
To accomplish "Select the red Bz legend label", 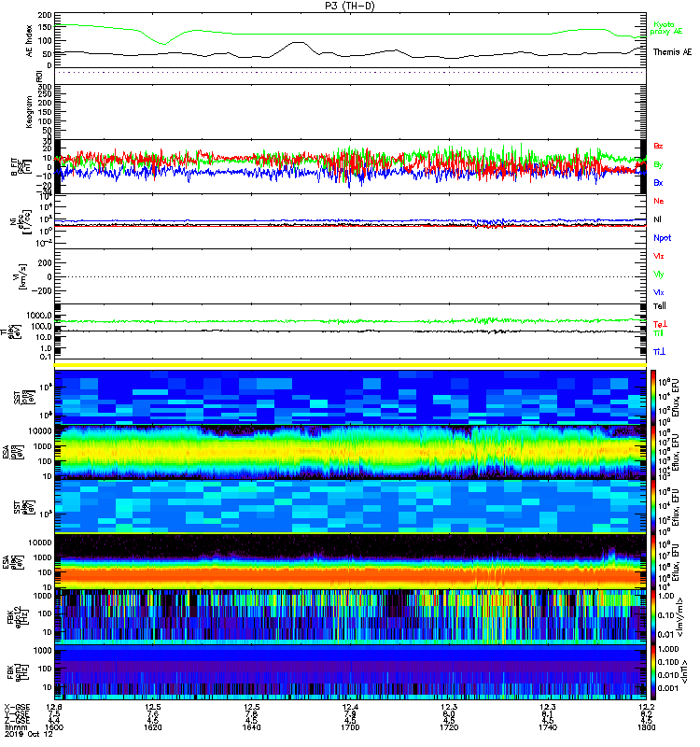I will [x=658, y=146].
